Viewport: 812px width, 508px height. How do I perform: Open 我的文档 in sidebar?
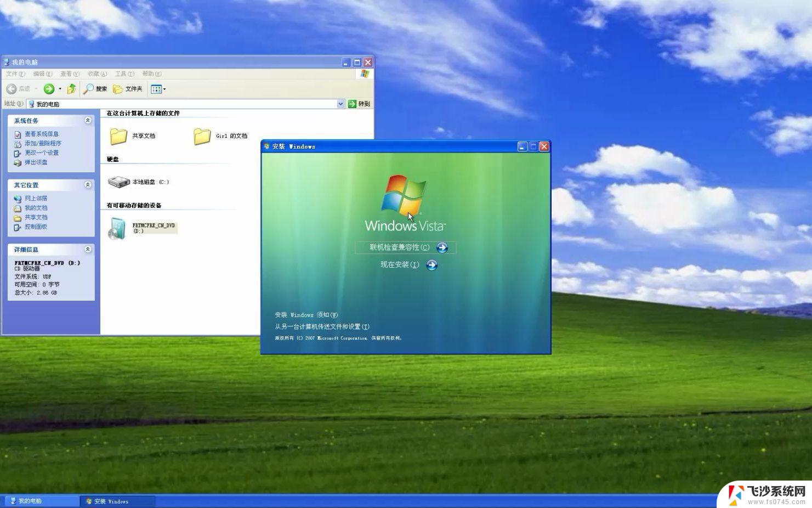[36, 207]
